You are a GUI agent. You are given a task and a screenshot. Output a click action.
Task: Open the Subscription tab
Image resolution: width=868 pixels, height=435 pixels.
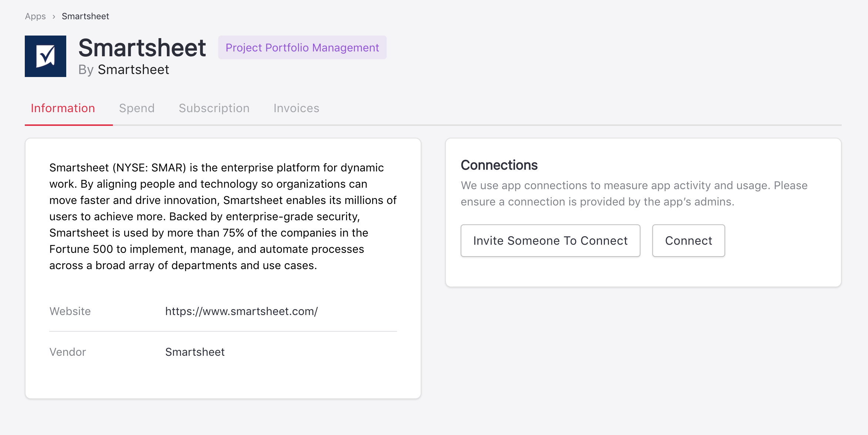coord(214,108)
